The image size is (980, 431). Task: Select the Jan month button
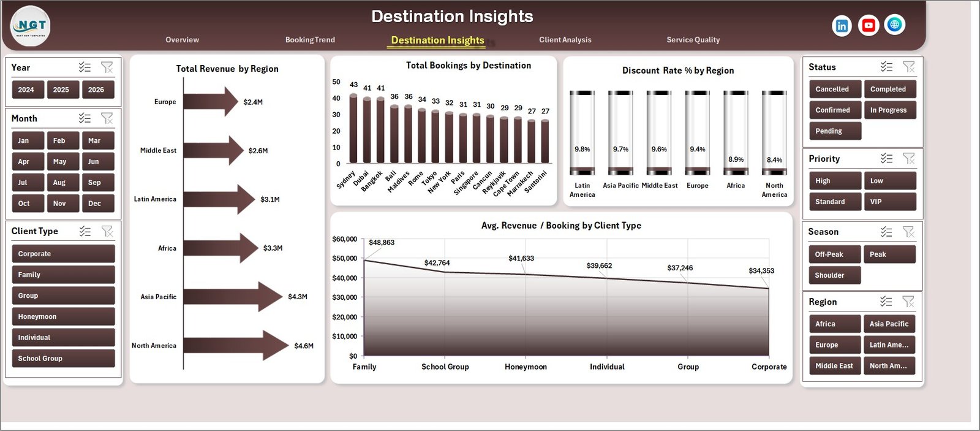pos(28,140)
